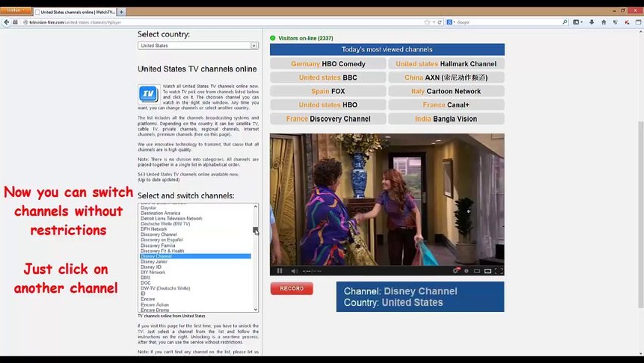Open the new tab plus button
The width and height of the screenshot is (644, 363).
tap(121, 11)
